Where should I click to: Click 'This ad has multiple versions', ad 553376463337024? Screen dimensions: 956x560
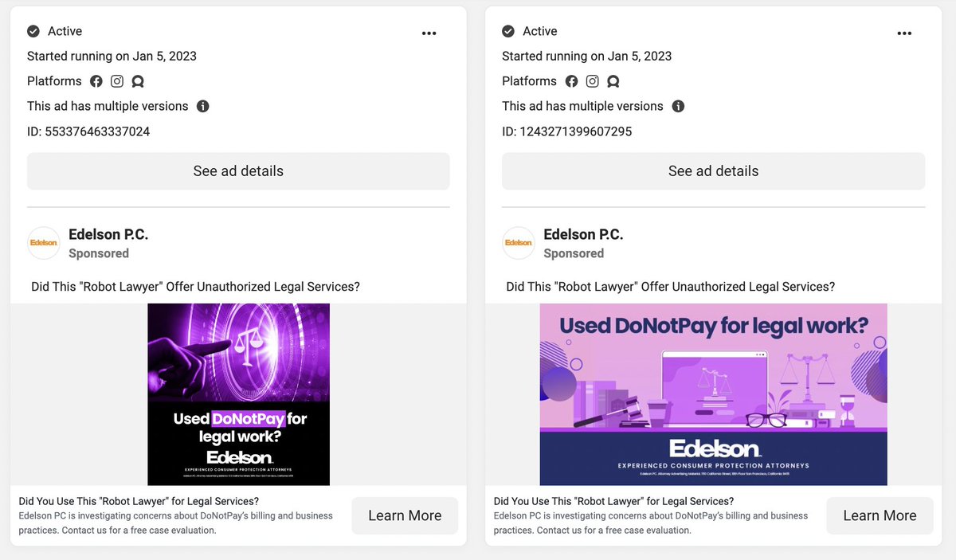tap(108, 106)
